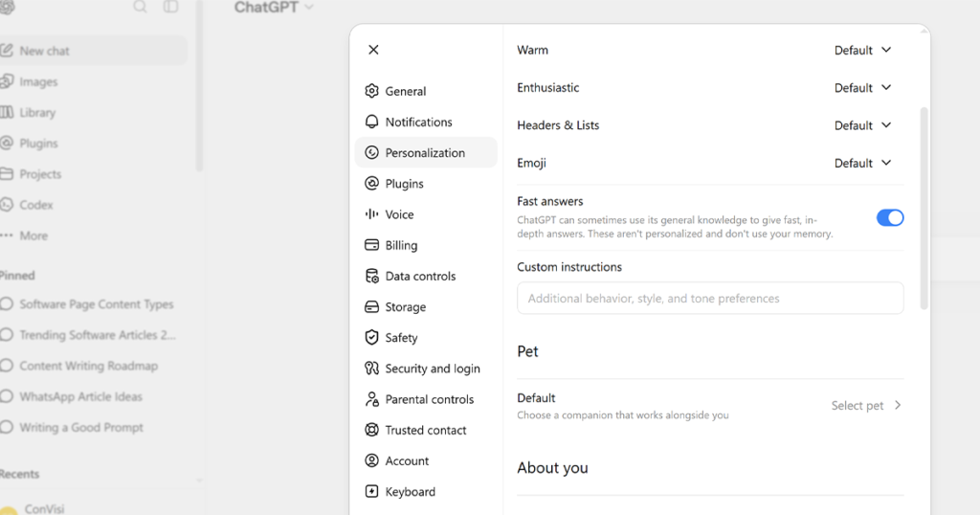Go to the General tab label
980x515 pixels.
click(x=406, y=91)
